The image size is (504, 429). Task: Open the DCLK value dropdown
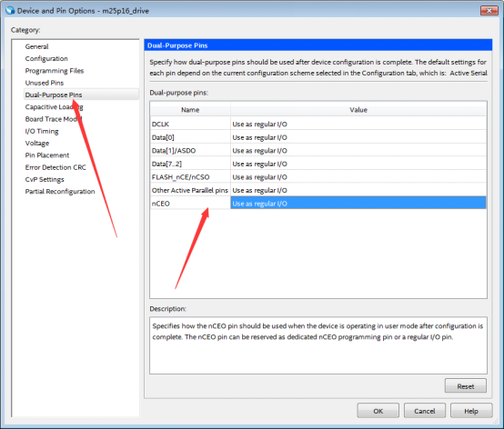[x=358, y=124]
